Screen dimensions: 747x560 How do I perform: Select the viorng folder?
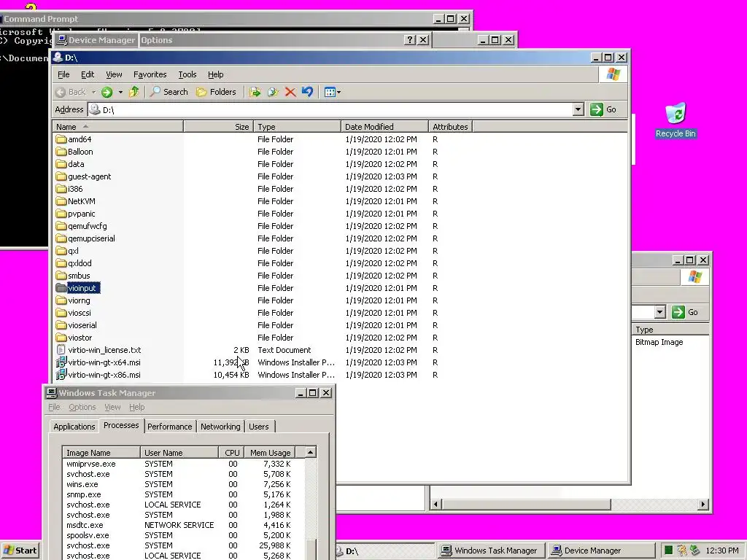pyautogui.click(x=73, y=300)
